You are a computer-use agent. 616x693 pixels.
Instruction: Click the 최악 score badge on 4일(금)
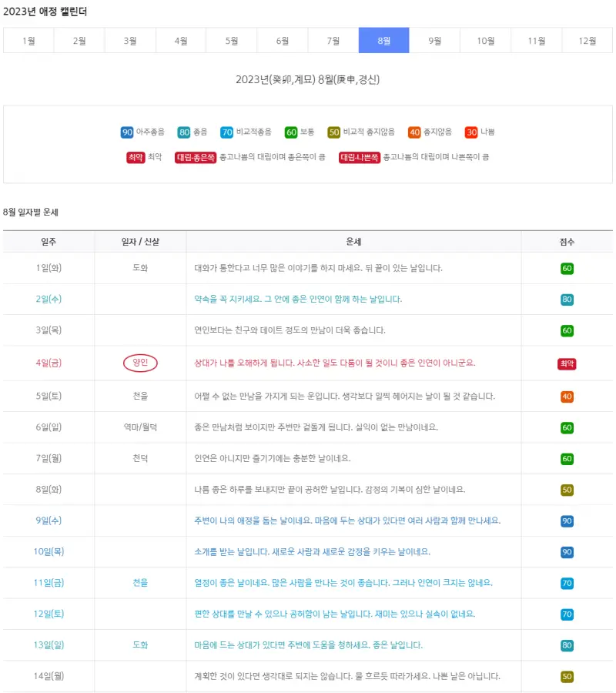[x=567, y=362]
